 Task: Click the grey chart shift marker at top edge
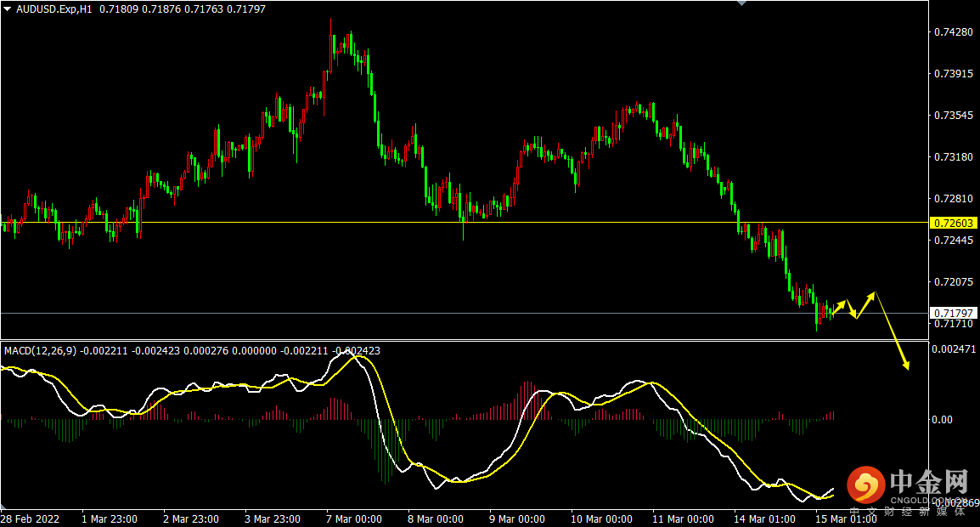coord(742,3)
